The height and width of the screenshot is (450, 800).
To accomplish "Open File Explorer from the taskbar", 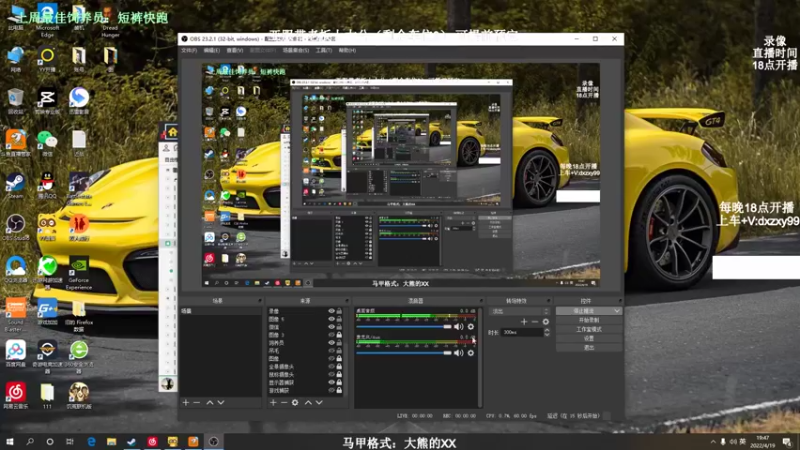I will 111,442.
